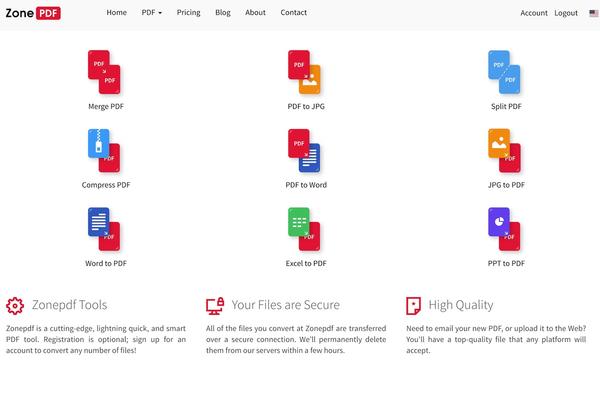Select the Split PDF icon
Screen dimensions: 600x400
(504, 72)
